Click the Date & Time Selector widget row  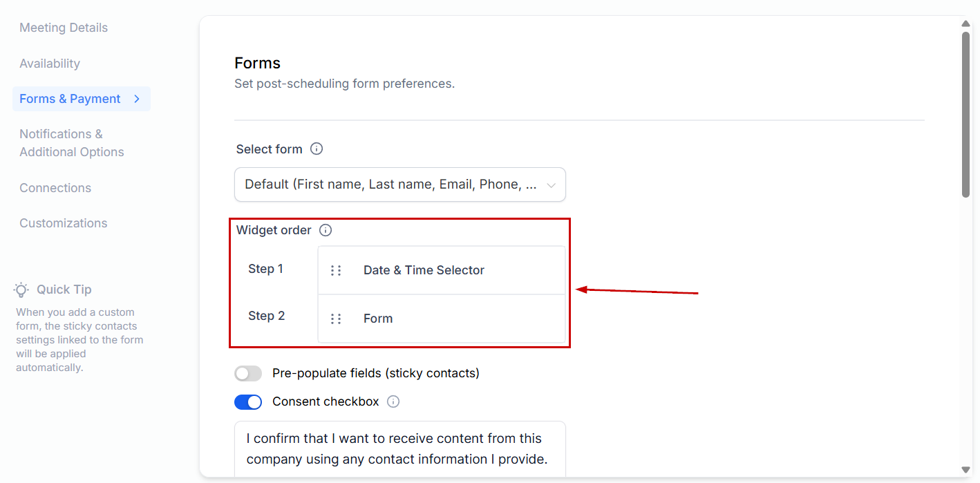[441, 270]
